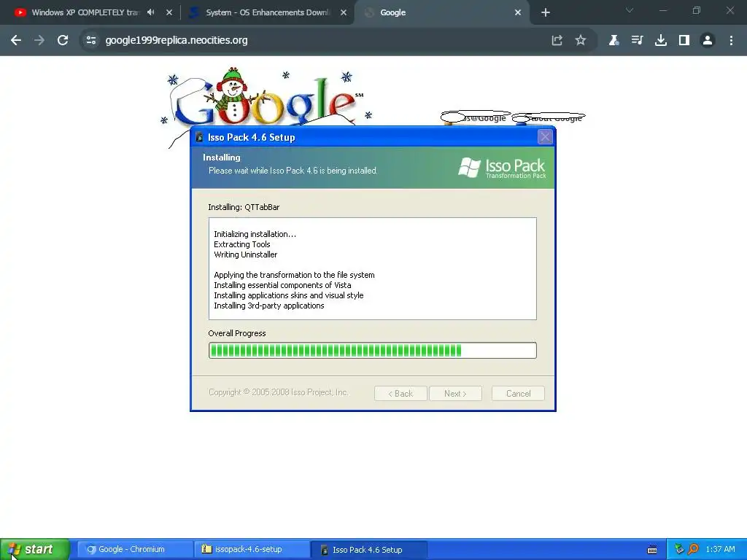
Task: Open a new browser tab
Action: pos(546,12)
